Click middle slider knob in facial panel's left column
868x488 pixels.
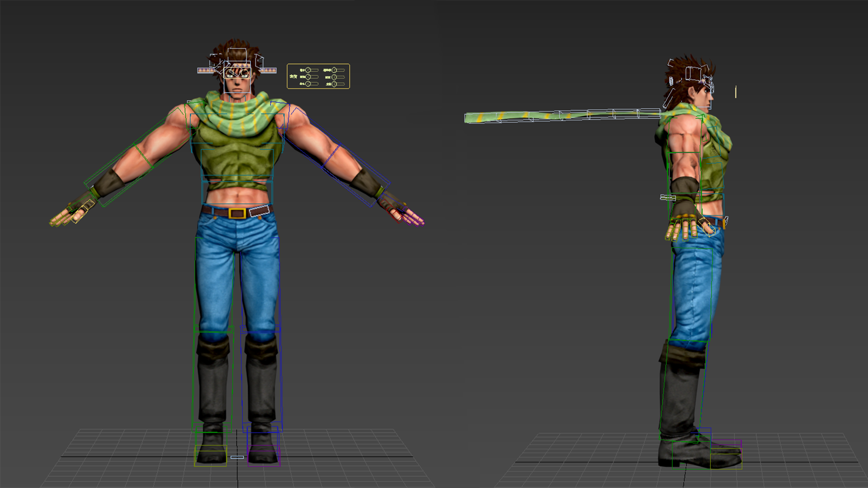point(308,77)
